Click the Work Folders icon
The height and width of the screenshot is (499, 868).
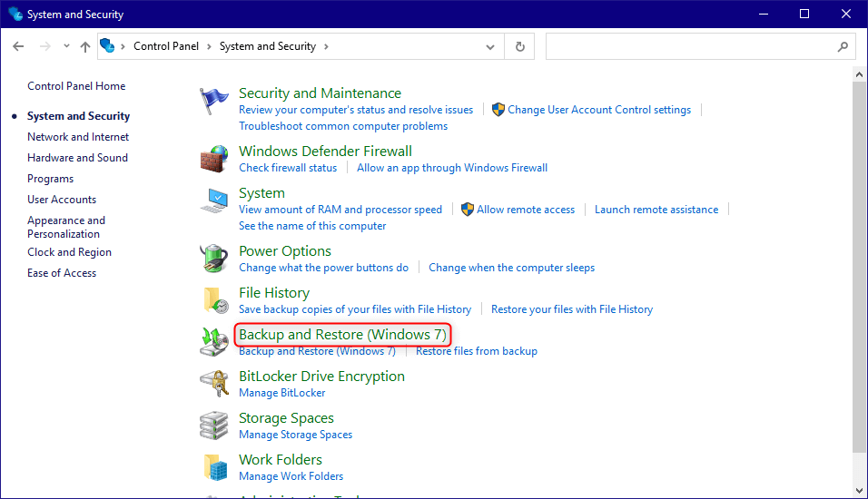coord(216,467)
